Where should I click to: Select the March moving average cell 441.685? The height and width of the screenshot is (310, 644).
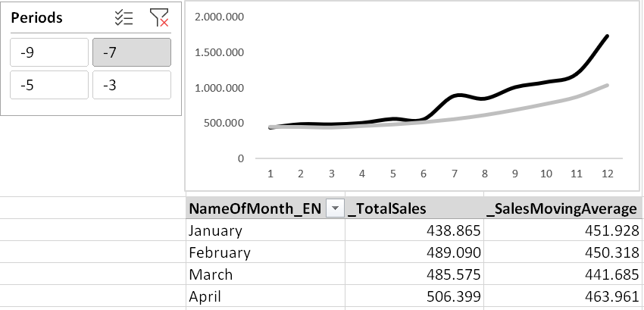coord(564,274)
